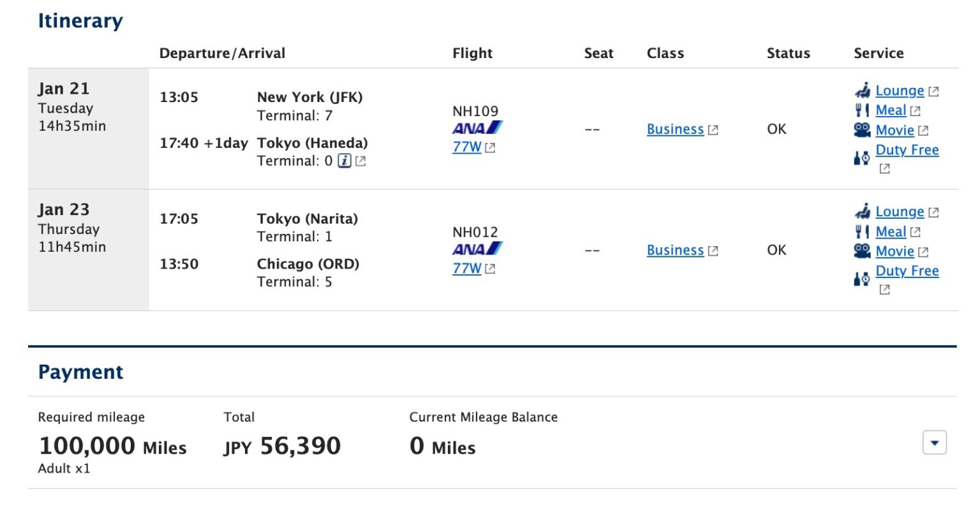980x523 pixels.
Task: Click the Meal utensils icon on the Jan 21 flight
Action: [x=863, y=110]
